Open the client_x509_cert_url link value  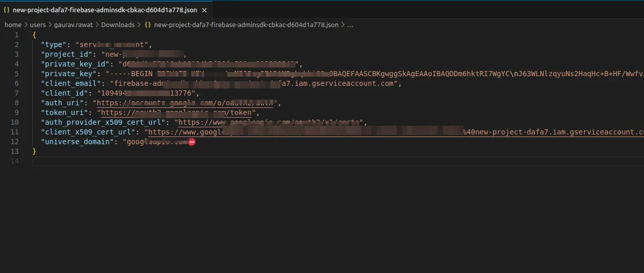tap(396, 132)
